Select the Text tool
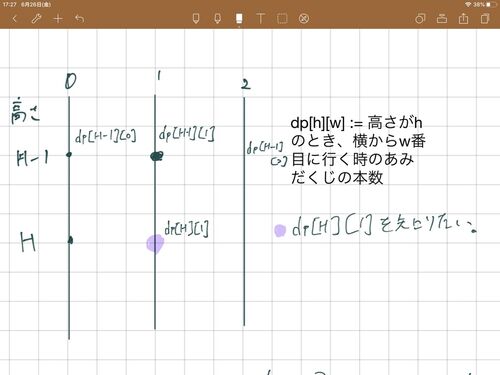The height and width of the screenshot is (375, 500). tap(261, 18)
